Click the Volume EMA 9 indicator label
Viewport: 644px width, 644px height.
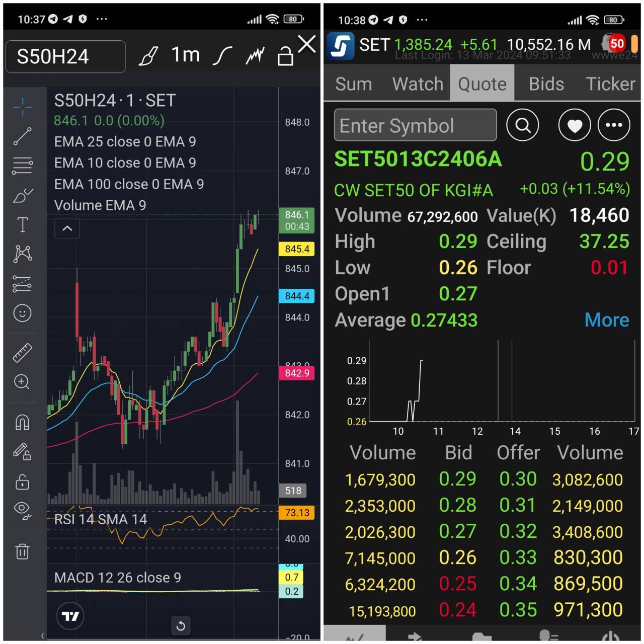(x=100, y=205)
